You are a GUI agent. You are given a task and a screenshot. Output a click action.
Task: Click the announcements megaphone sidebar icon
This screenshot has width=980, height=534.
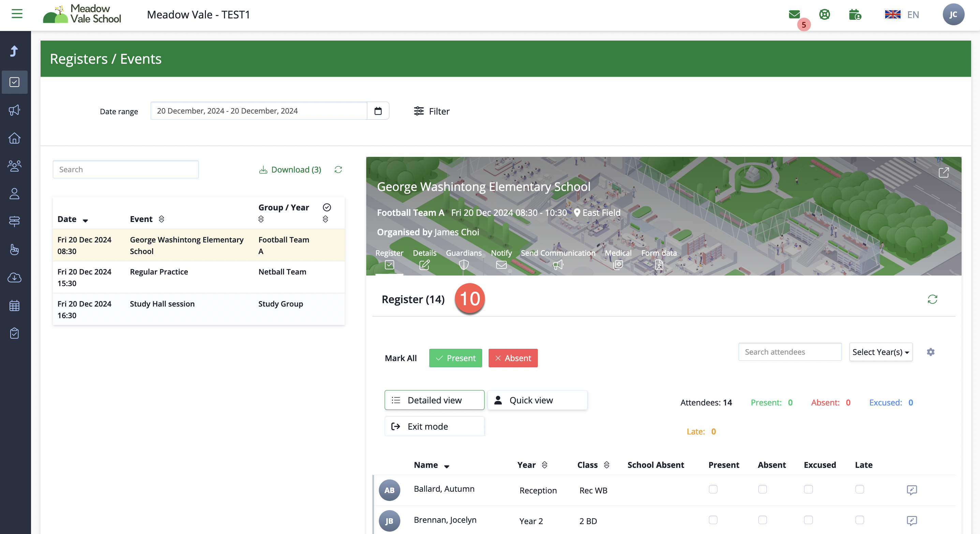point(14,110)
